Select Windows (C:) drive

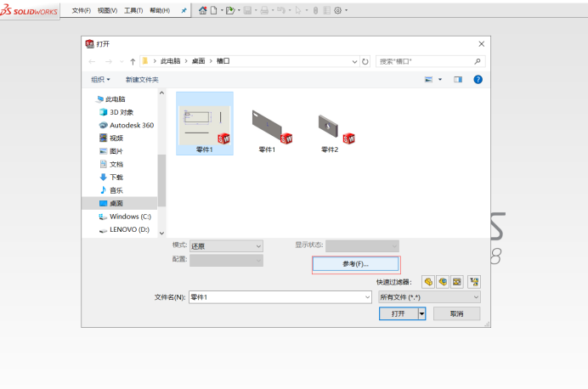pos(125,217)
